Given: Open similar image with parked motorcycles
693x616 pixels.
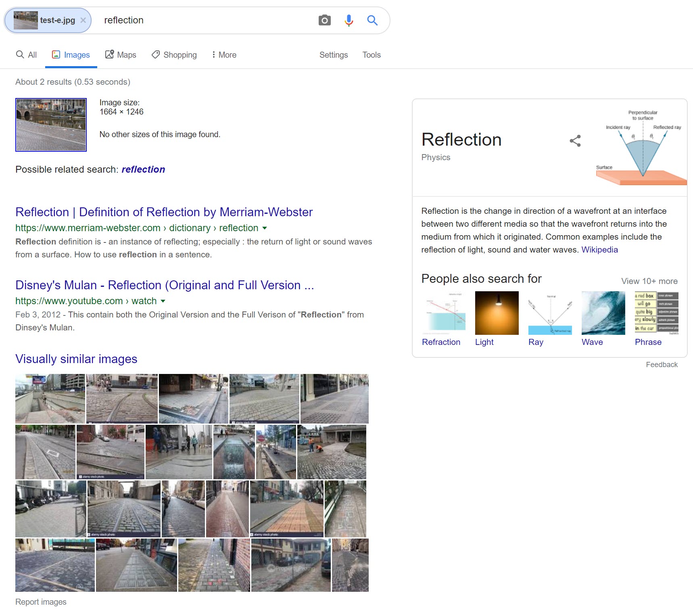Looking at the screenshot, I should [x=51, y=509].
